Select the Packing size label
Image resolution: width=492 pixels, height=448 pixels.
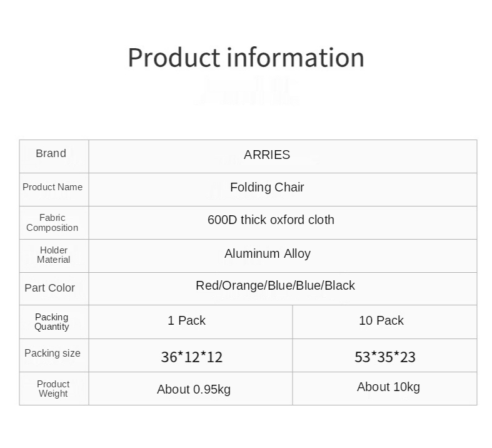coord(53,354)
